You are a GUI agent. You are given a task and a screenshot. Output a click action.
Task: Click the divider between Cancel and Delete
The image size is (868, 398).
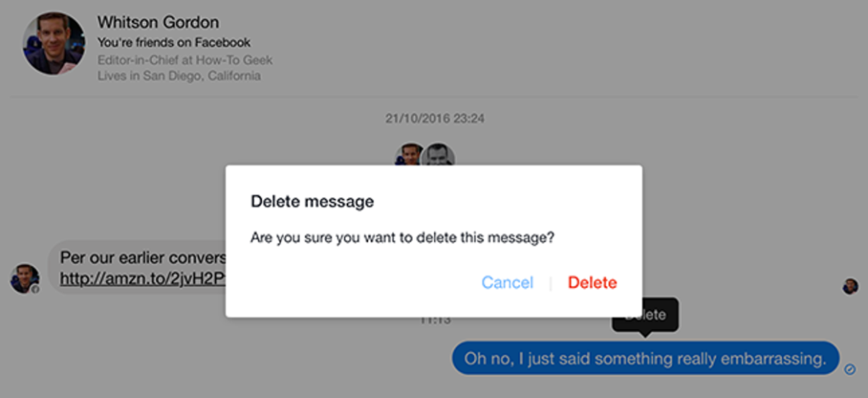[551, 283]
